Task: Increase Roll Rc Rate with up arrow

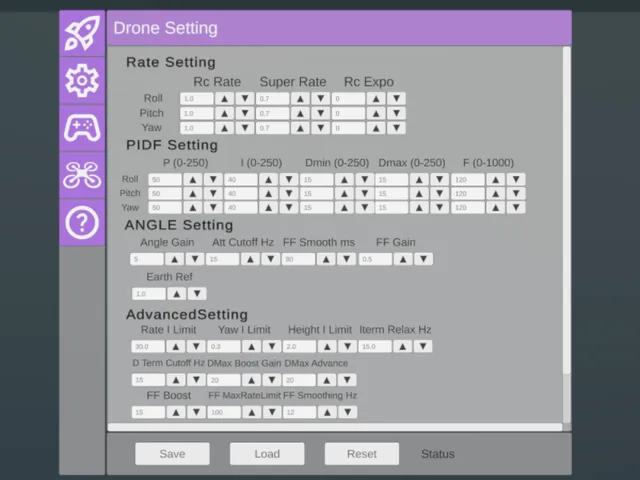Action: 225,99
